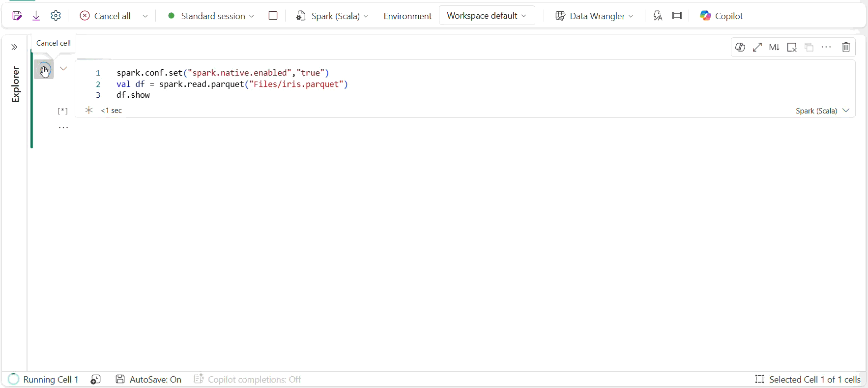Click code line val df = spark.read.parquet
The image size is (868, 388).
coord(232,84)
